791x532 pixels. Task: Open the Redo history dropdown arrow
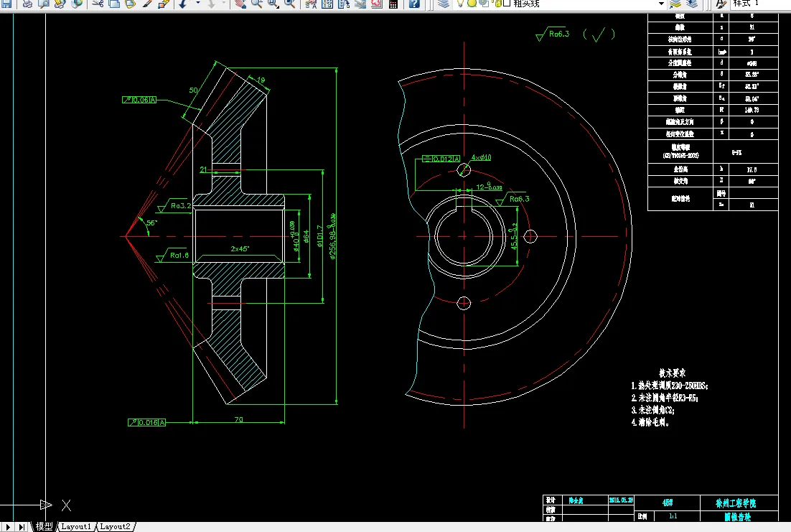click(224, 4)
